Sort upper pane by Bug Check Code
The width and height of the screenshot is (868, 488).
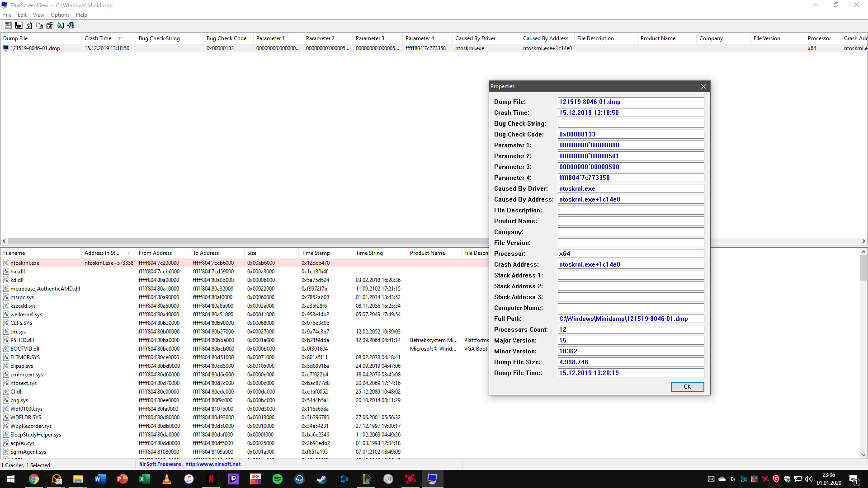[226, 38]
